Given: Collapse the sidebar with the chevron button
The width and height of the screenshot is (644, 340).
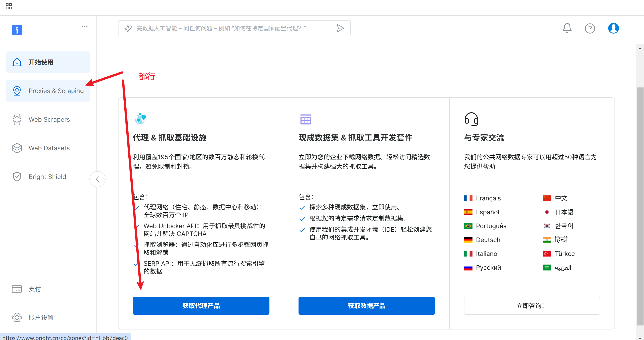Looking at the screenshot, I should tap(97, 179).
